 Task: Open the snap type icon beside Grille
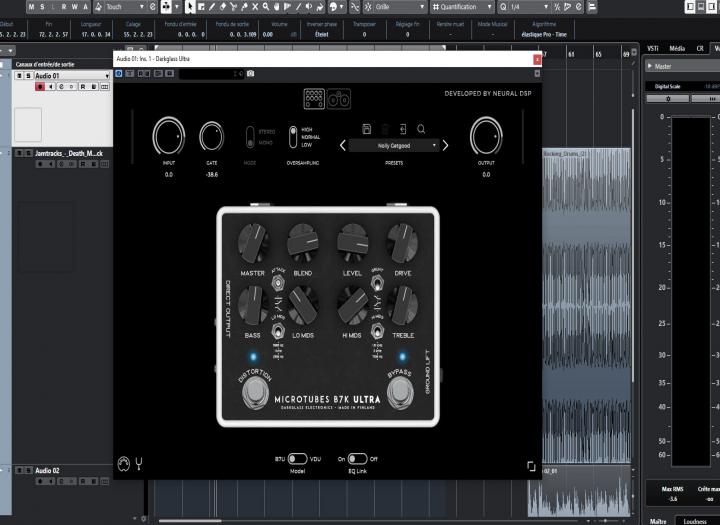[x=368, y=7]
